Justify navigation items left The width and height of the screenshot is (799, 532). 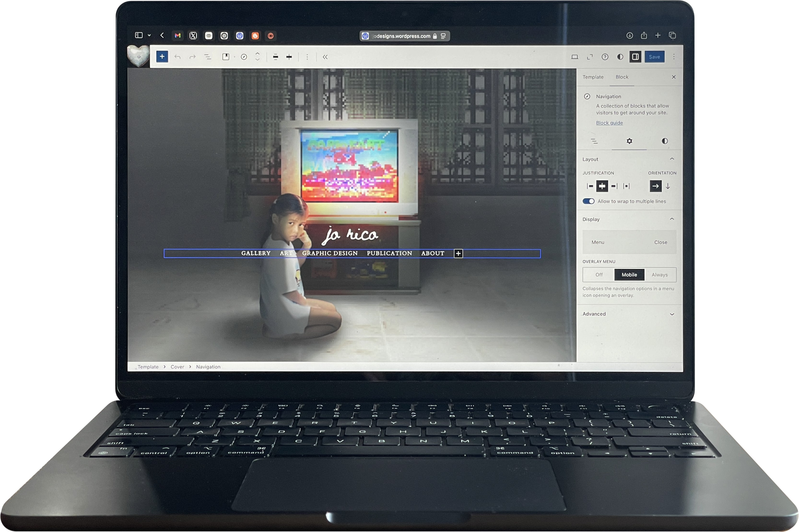tap(590, 186)
